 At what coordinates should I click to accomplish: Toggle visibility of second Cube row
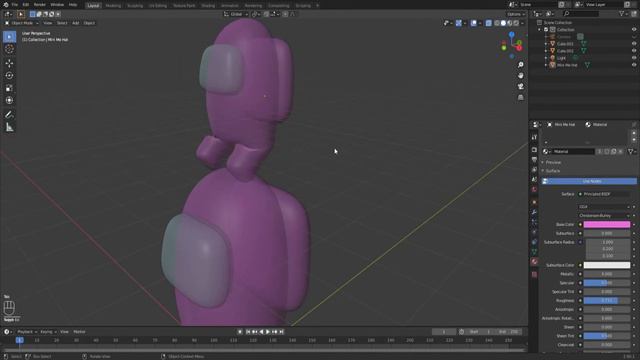(634, 51)
